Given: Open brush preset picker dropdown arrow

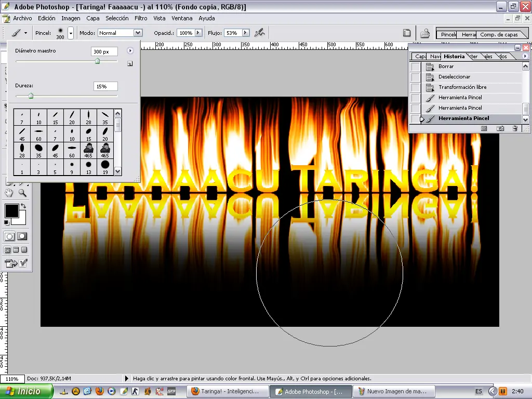Looking at the screenshot, I should point(71,33).
